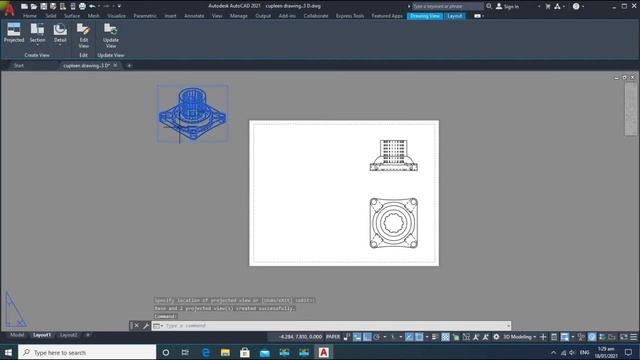Open the AutoCAD application menu logo
This screenshot has height=360, width=640.
9,8
